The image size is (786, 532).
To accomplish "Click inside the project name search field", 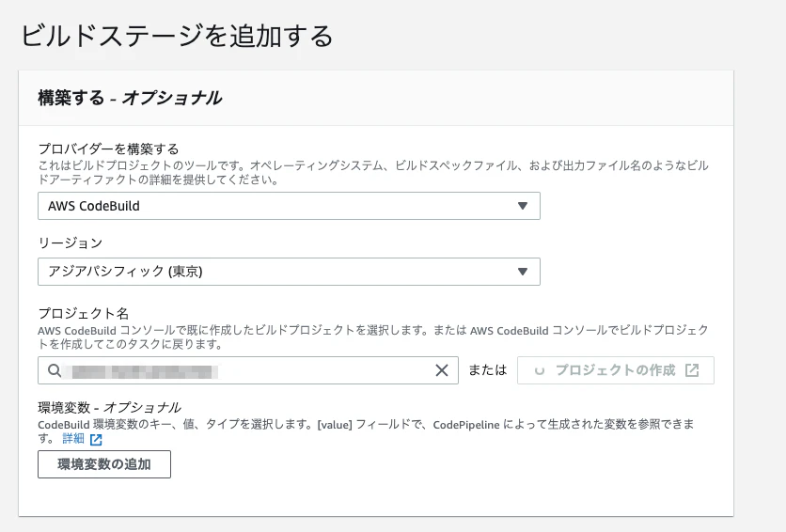I will click(248, 370).
